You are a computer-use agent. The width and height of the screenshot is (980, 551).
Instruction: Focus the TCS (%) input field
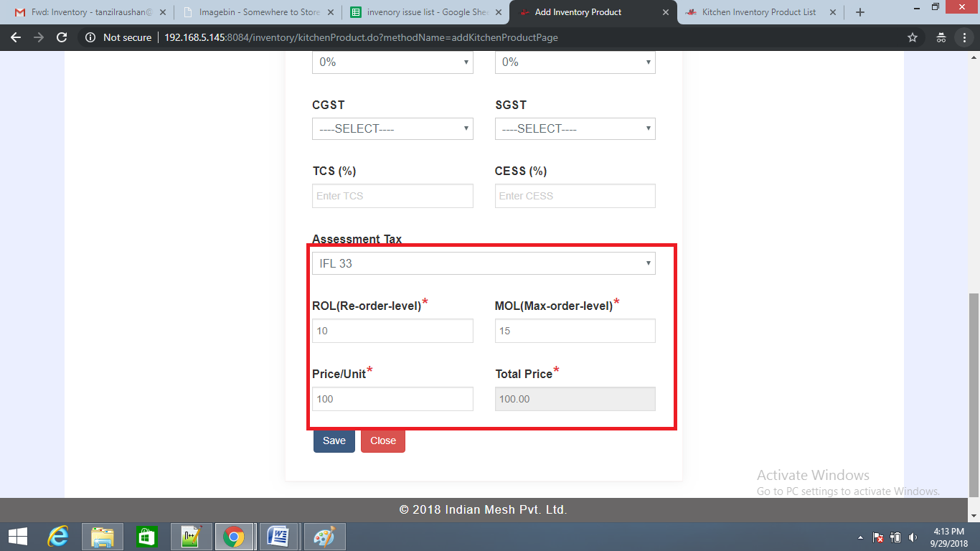(x=392, y=196)
